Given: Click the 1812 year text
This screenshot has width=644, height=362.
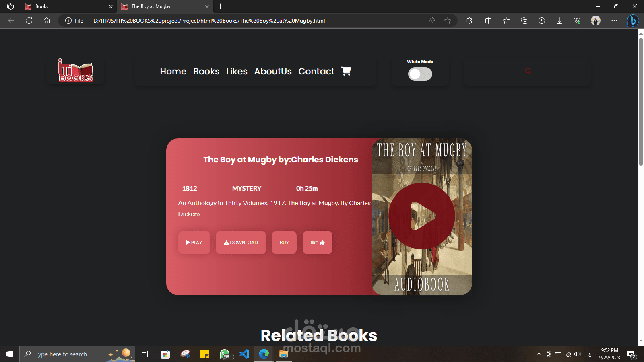Looking at the screenshot, I should tap(190, 188).
